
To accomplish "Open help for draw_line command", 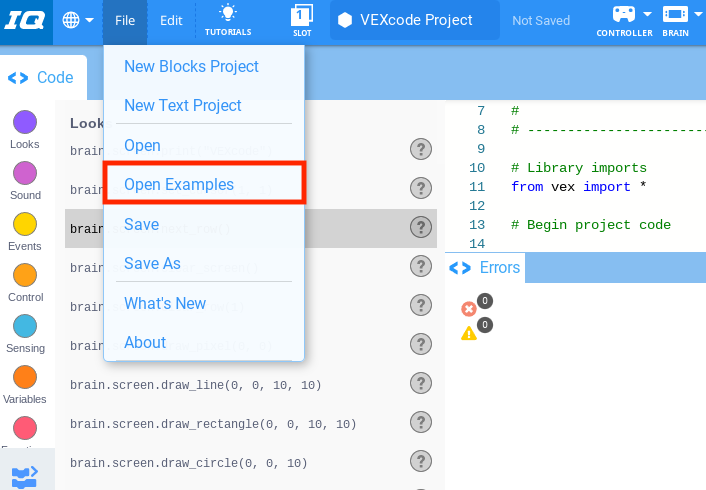I will pos(421,384).
